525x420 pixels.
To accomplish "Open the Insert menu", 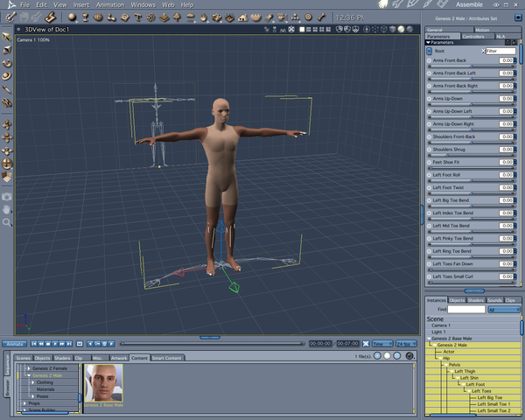I will pos(81,4).
